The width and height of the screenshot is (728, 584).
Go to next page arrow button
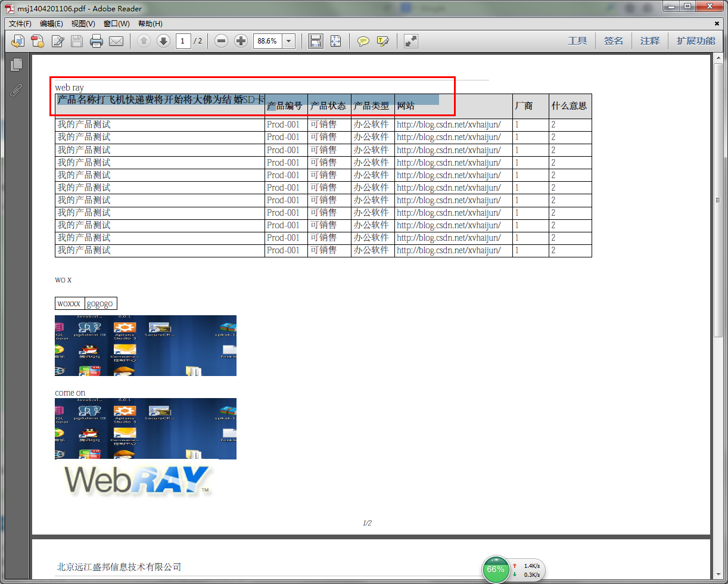click(x=164, y=41)
